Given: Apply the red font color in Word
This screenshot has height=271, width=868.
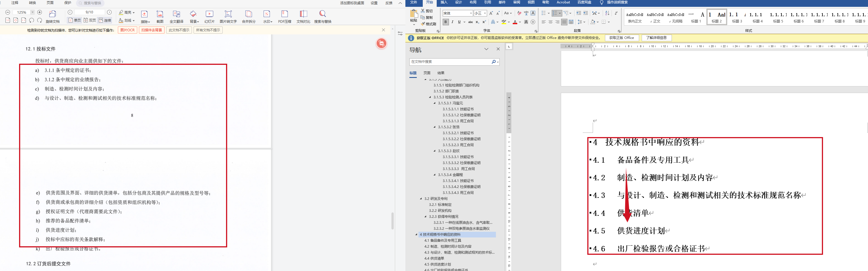Looking at the screenshot, I should 515,22.
